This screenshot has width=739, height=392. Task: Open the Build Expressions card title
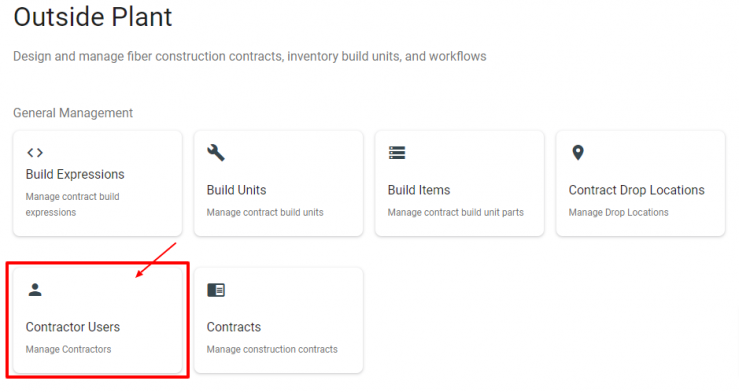75,174
